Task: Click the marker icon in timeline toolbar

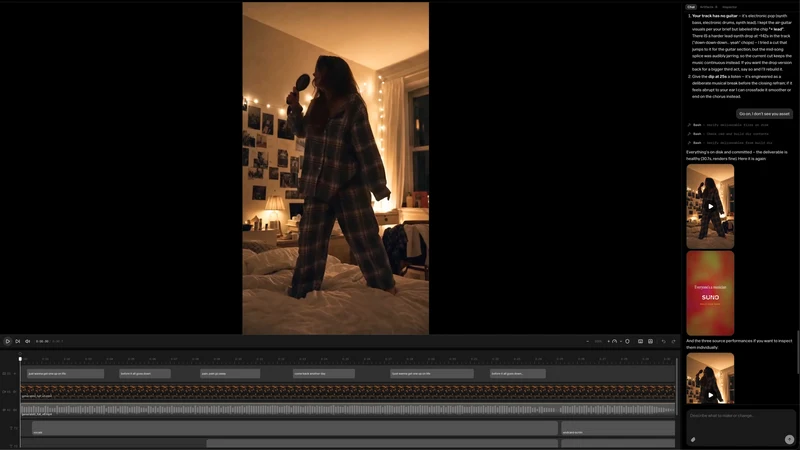Action: [628, 341]
